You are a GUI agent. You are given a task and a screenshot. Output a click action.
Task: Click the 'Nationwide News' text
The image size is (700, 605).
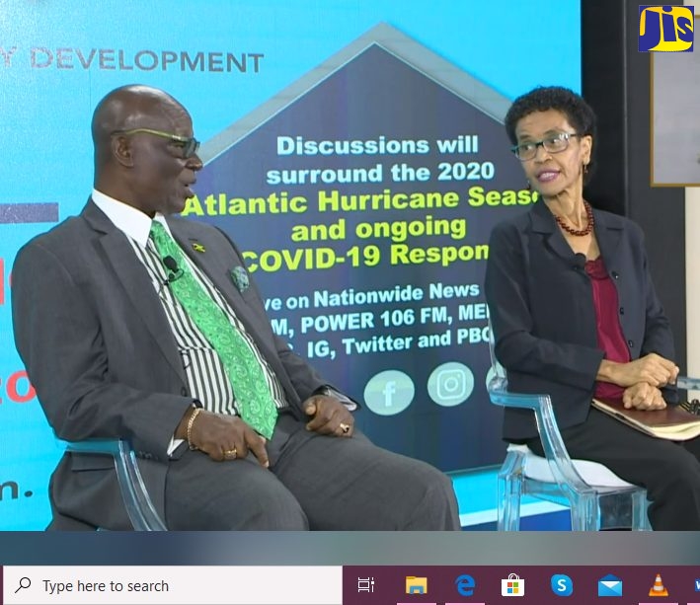tap(397, 295)
